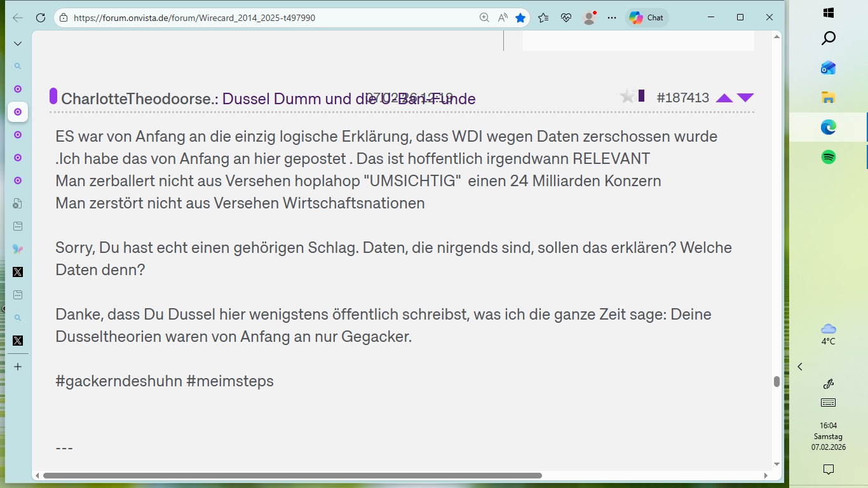Click the post number #187413

(x=683, y=97)
